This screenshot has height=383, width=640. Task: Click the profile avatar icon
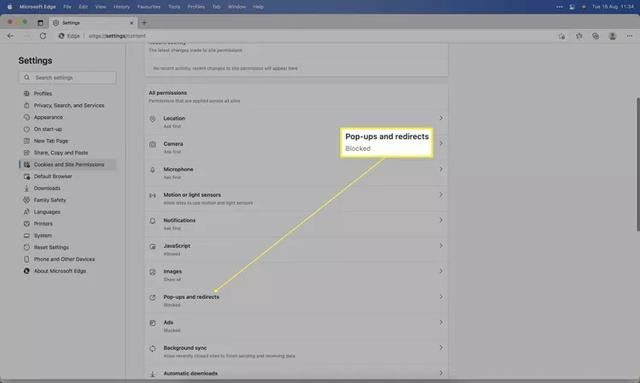click(x=612, y=36)
